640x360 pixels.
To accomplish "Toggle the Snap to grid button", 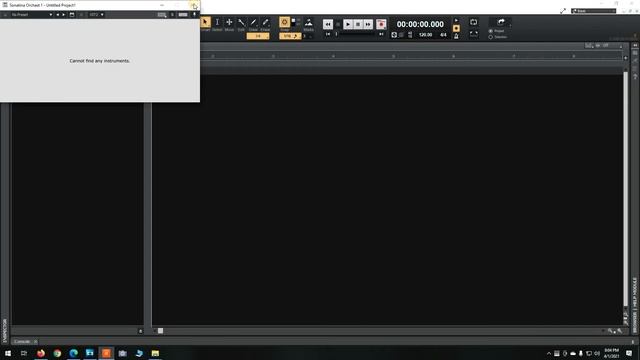I will click(x=284, y=22).
